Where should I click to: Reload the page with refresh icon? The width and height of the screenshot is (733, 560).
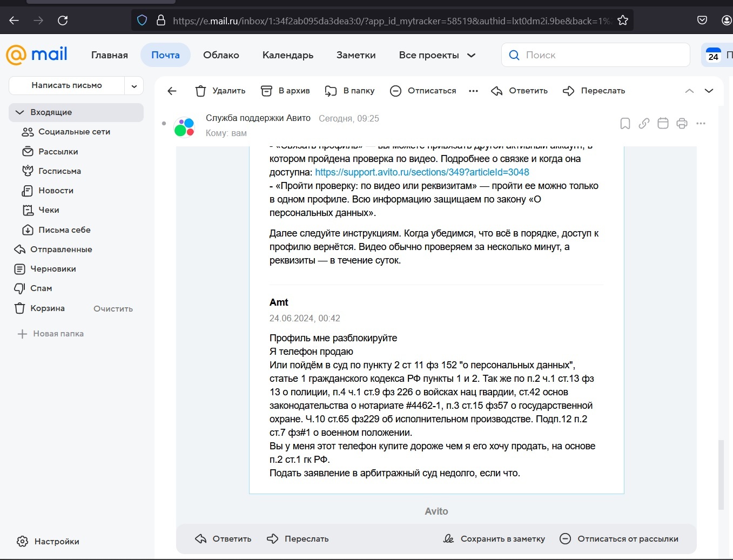point(63,21)
